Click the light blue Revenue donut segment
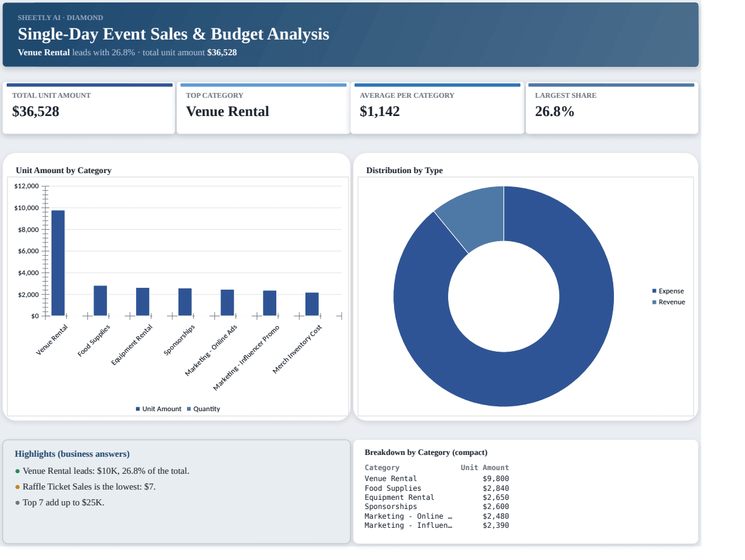The image size is (745, 560). click(477, 216)
